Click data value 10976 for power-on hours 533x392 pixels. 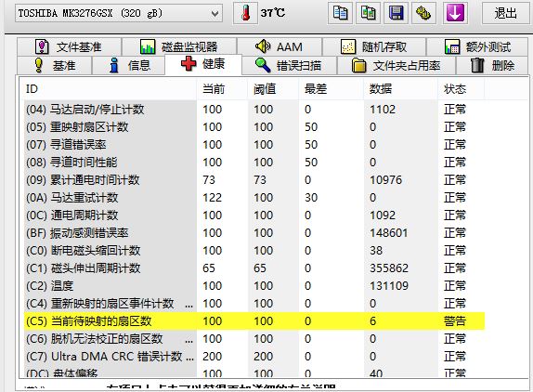(385, 180)
